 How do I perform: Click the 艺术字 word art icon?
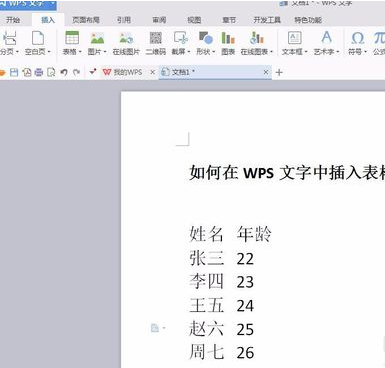click(x=326, y=37)
